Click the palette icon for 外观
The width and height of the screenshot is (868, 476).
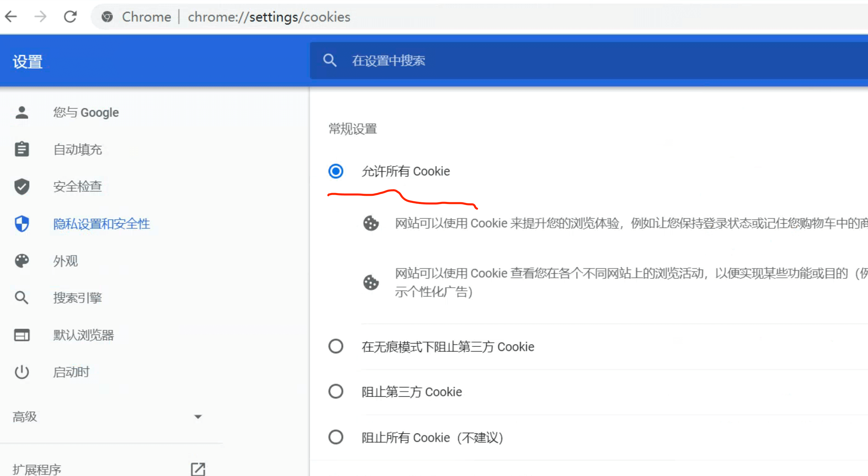(x=22, y=261)
